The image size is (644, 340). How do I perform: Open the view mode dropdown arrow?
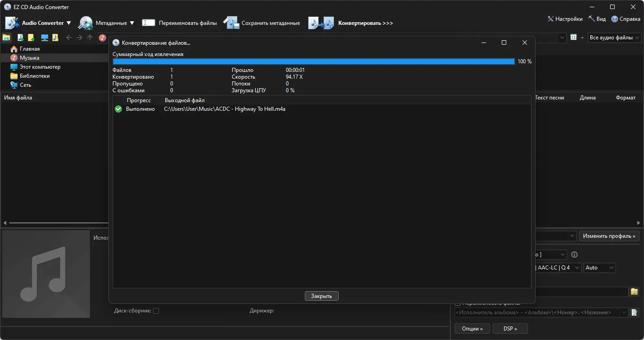click(x=582, y=38)
